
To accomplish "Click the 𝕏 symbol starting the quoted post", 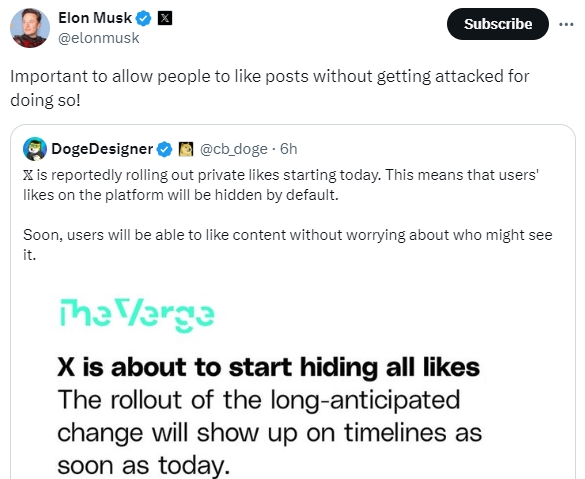I will pyautogui.click(x=28, y=175).
